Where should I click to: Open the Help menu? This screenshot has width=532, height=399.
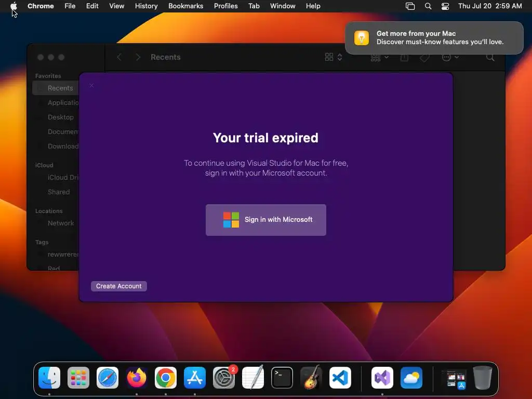click(313, 6)
